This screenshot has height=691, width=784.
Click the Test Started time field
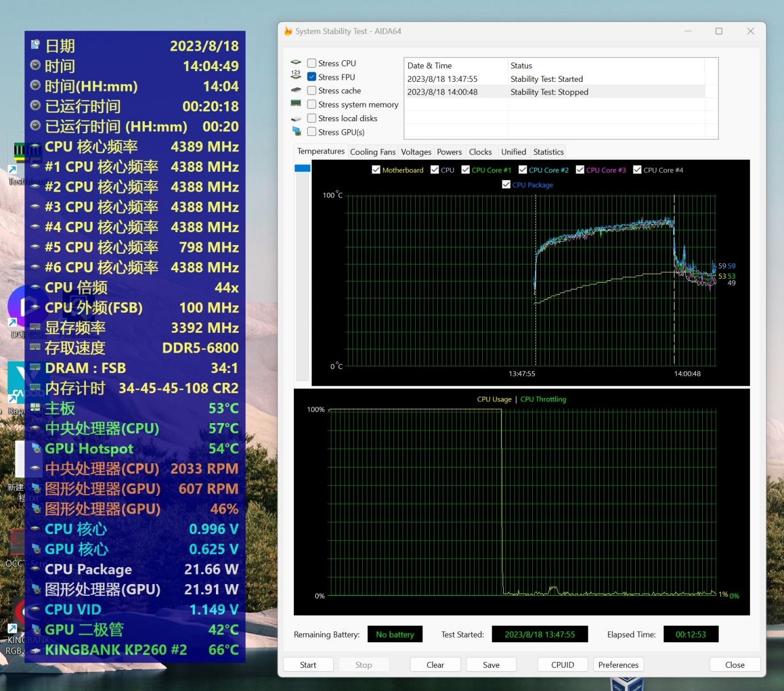pyautogui.click(x=540, y=634)
